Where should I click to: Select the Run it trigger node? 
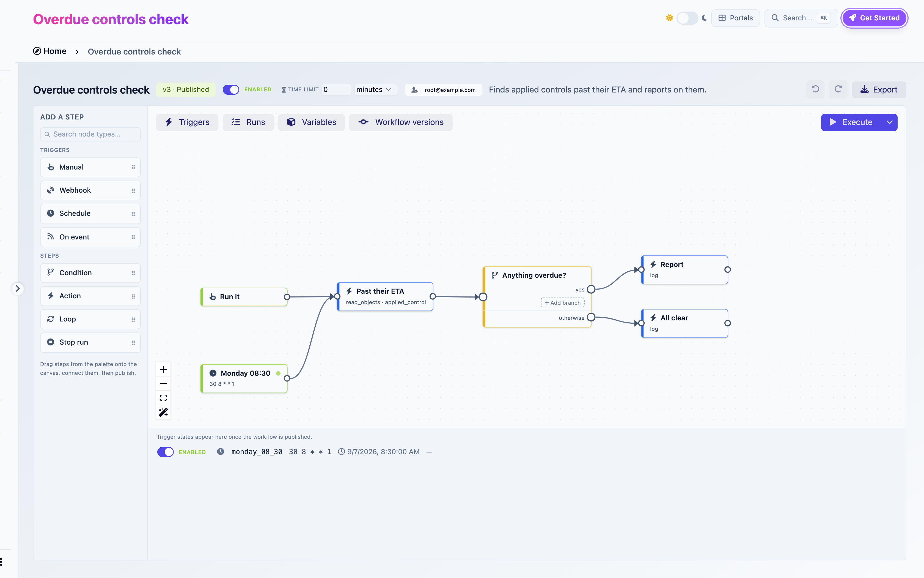244,297
